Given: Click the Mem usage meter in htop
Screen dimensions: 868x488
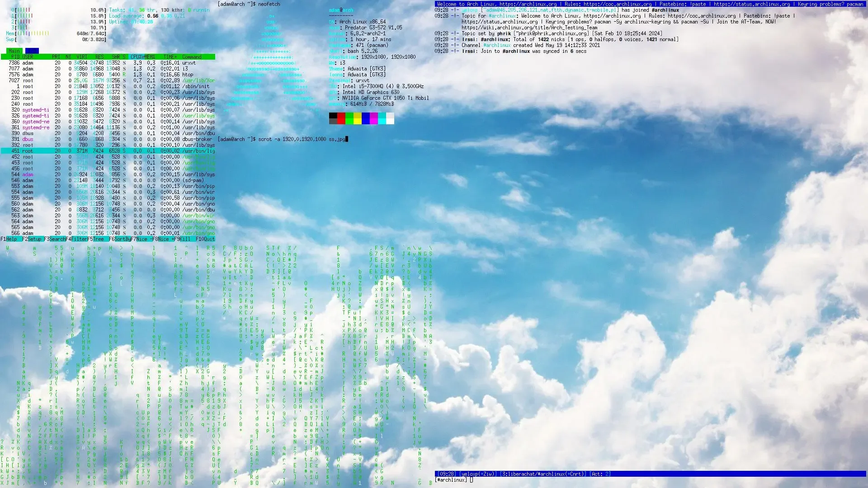Looking at the screenshot, I should (56, 33).
